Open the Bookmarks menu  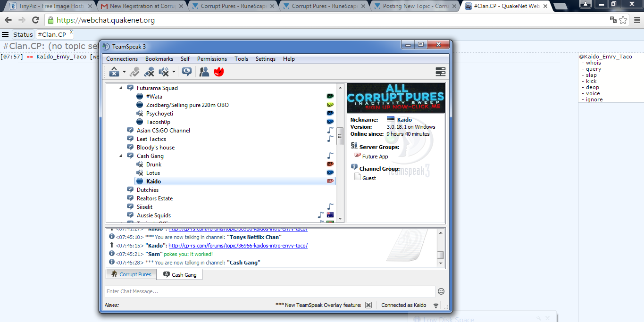[x=159, y=59]
